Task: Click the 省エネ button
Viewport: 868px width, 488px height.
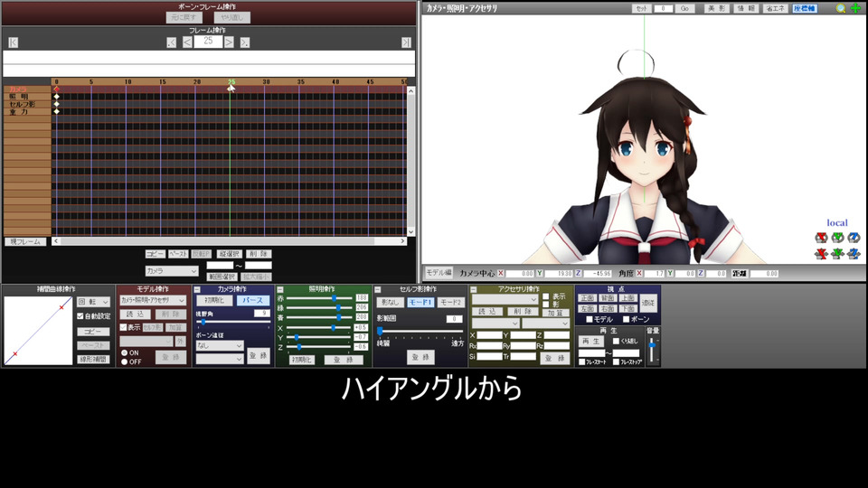Action: (775, 8)
